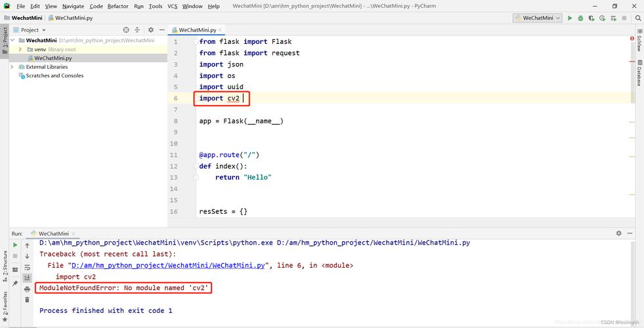The width and height of the screenshot is (644, 328).
Task: Click the red error stripe mark on editor scrollbar
Action: coord(632,62)
